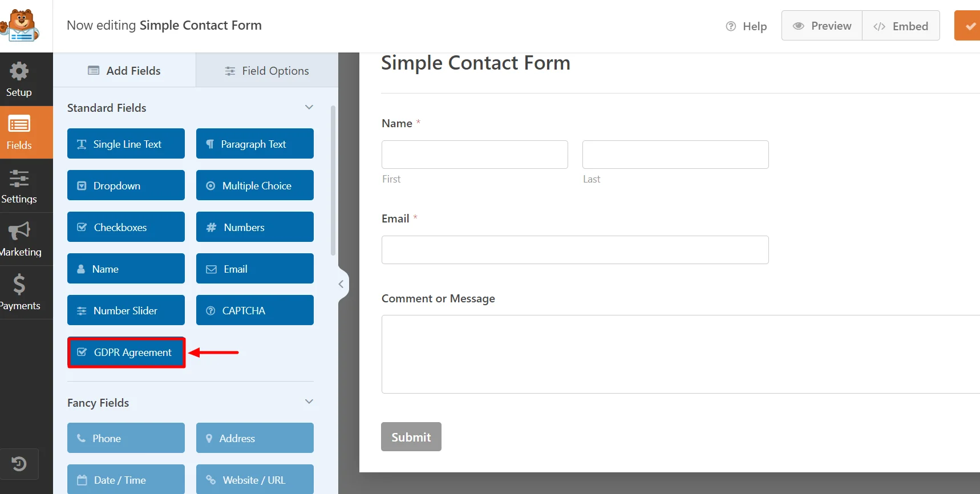Add a GDPR Agreement field
This screenshot has height=494, width=980.
click(x=125, y=352)
